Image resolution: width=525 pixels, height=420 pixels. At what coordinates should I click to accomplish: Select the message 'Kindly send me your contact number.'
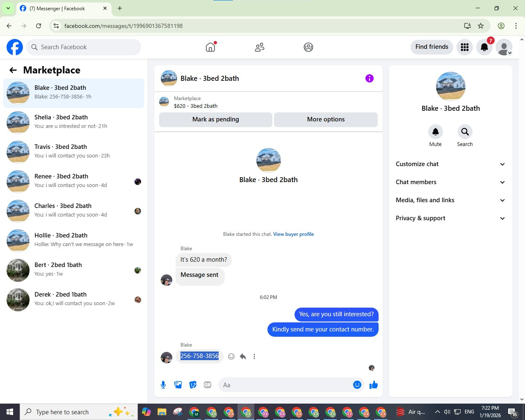pos(323,329)
